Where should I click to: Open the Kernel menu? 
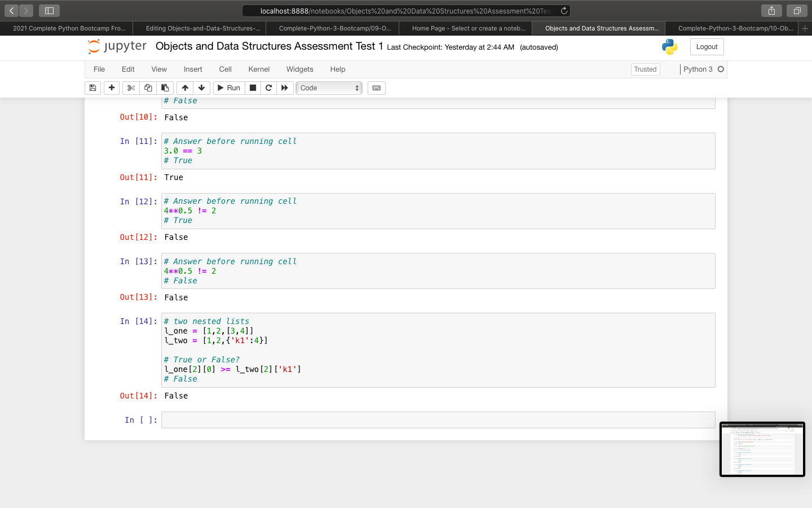point(258,69)
